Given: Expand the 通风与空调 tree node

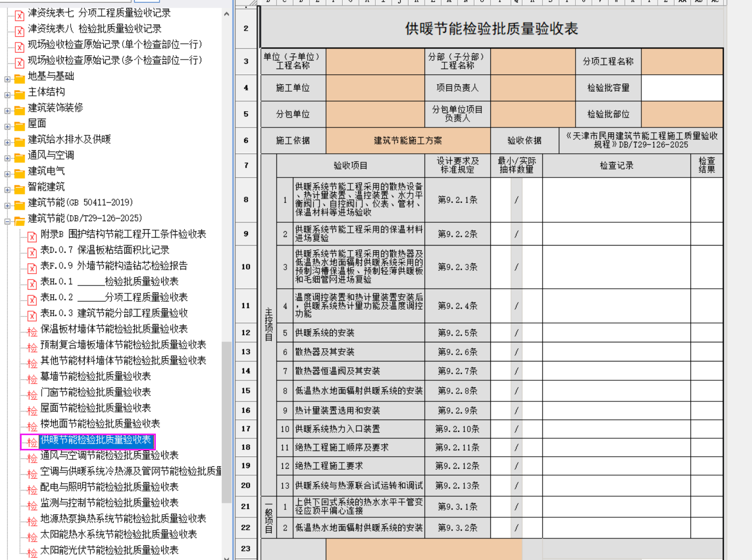Looking at the screenshot, I should pos(7,158).
